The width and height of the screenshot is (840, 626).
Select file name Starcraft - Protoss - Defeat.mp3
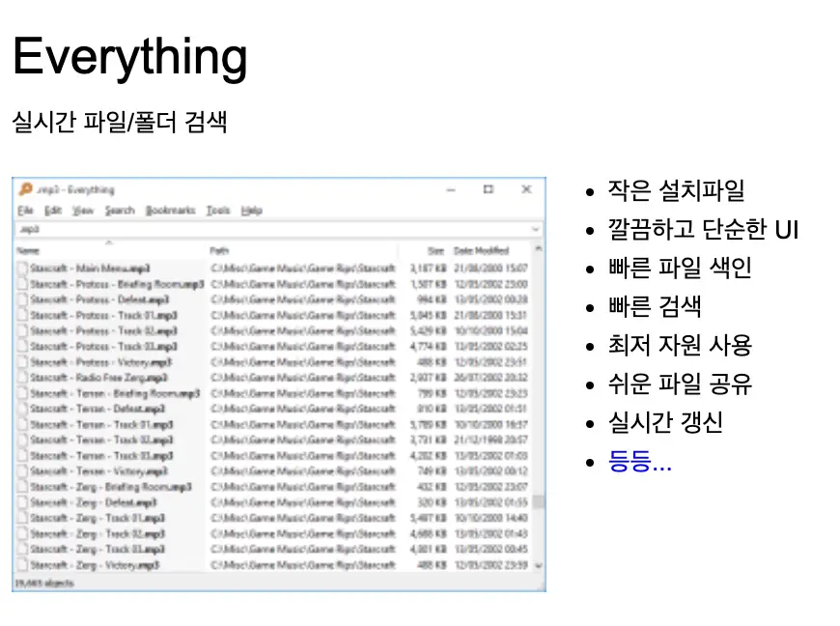[x=99, y=299]
